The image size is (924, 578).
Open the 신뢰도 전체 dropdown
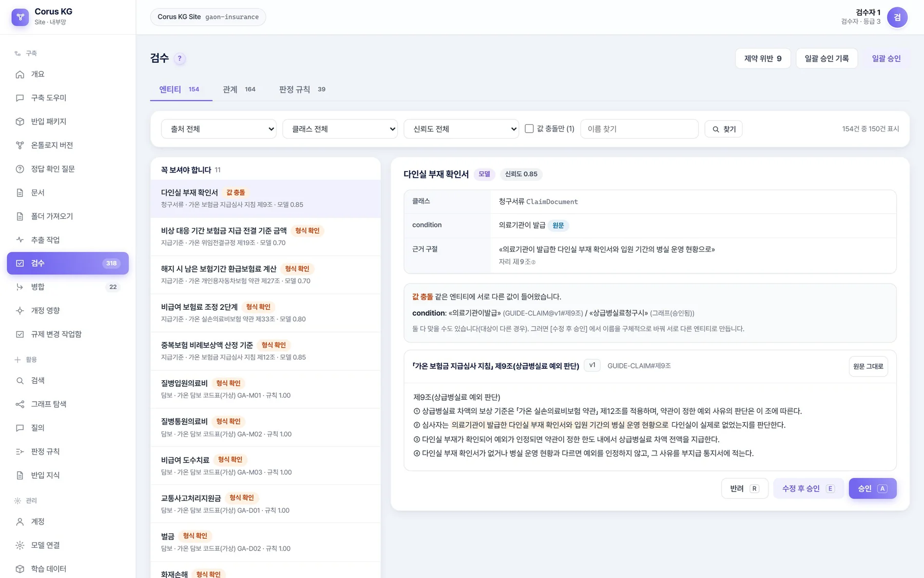click(461, 129)
